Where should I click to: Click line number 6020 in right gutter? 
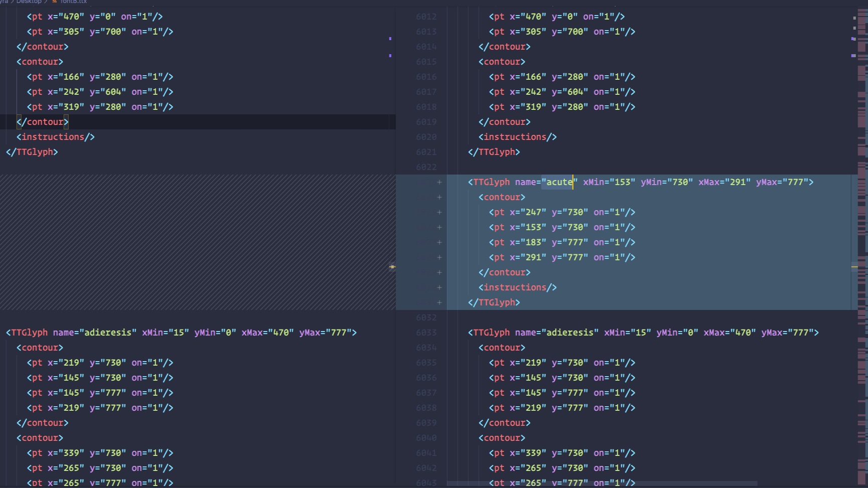[x=426, y=137]
